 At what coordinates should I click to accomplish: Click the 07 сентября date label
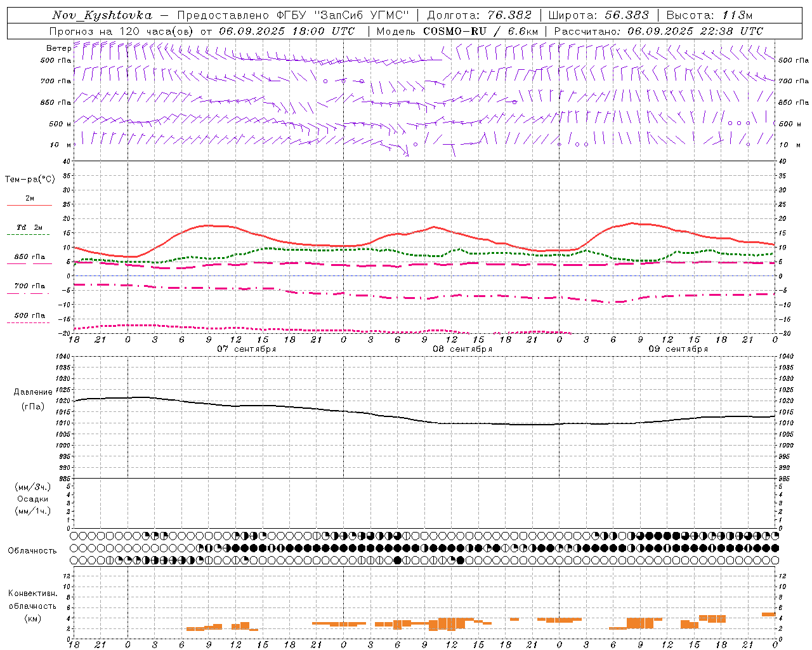(x=247, y=349)
